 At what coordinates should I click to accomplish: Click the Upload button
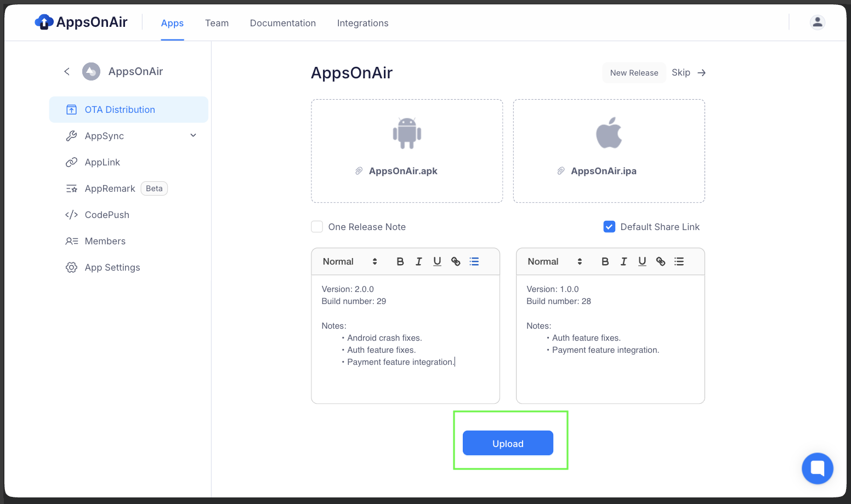point(508,443)
